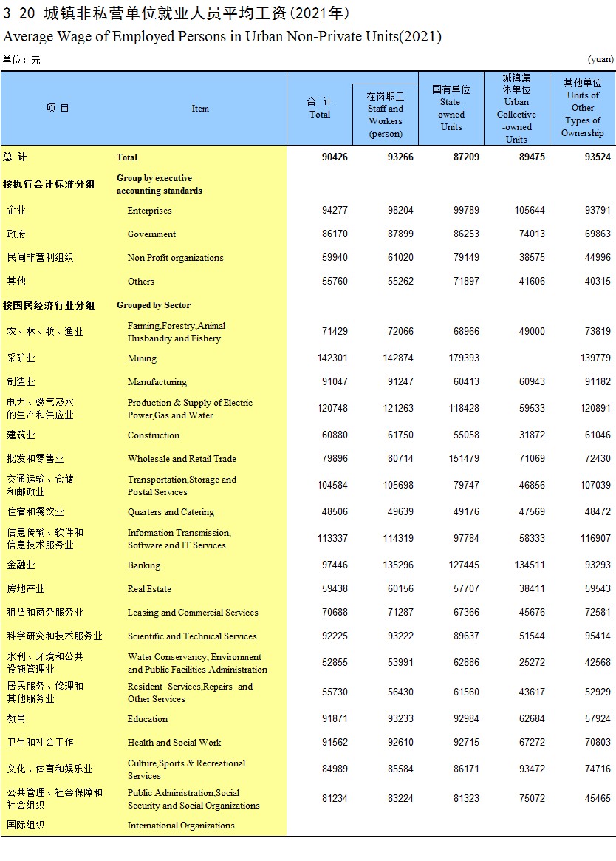Viewport: 616px width, 861px height.
Task: Select the value 45465 in Public Administration row
Action: tap(598, 799)
